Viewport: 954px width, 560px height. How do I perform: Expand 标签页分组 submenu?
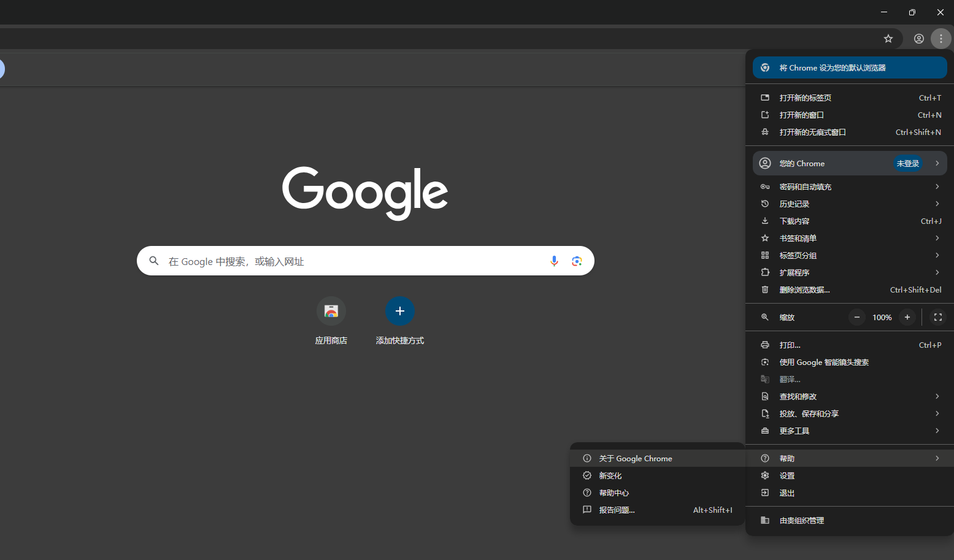[x=850, y=255]
